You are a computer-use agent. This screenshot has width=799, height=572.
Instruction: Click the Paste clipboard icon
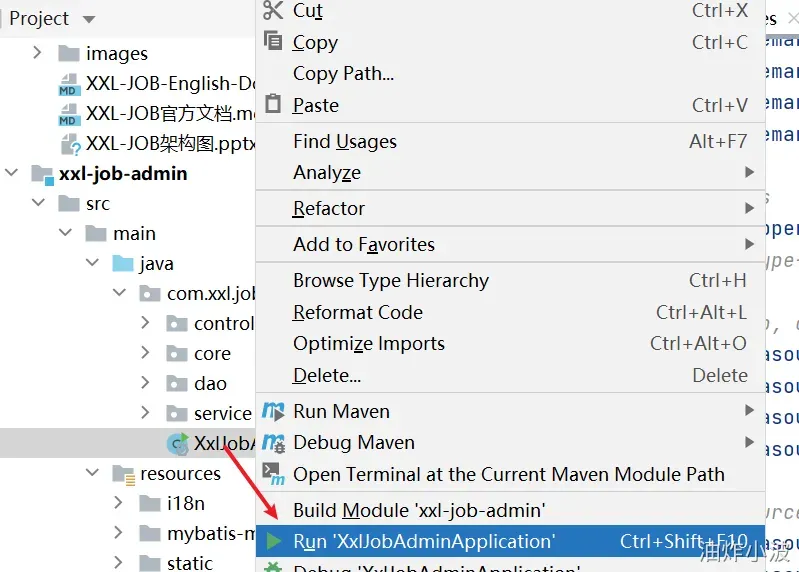[x=273, y=104]
